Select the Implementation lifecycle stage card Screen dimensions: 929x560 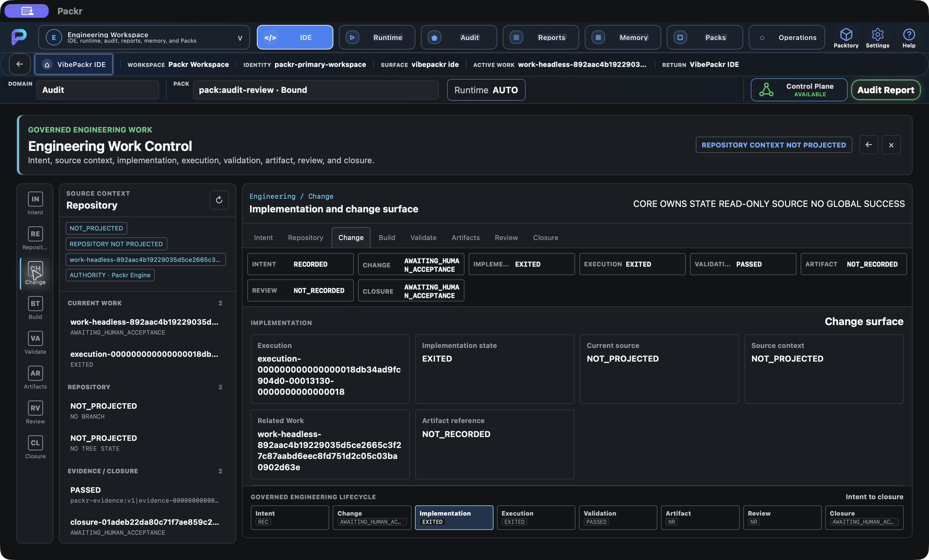pos(454,517)
